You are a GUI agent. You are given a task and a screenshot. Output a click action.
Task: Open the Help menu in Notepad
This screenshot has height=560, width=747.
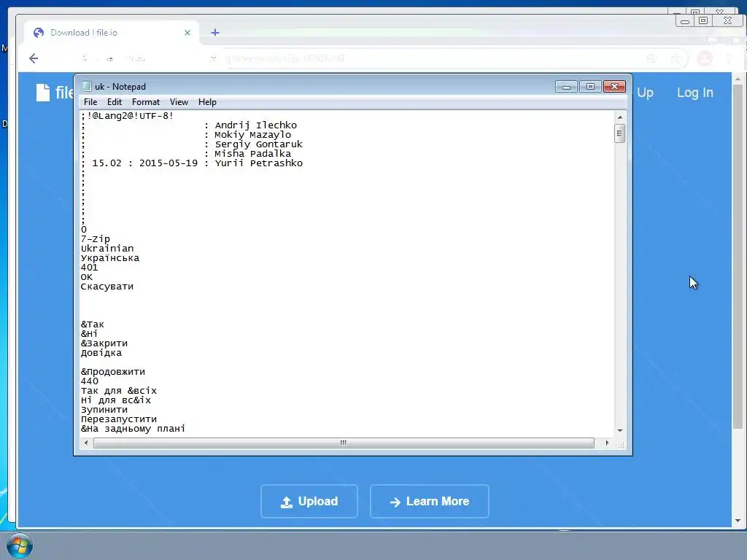tap(207, 102)
